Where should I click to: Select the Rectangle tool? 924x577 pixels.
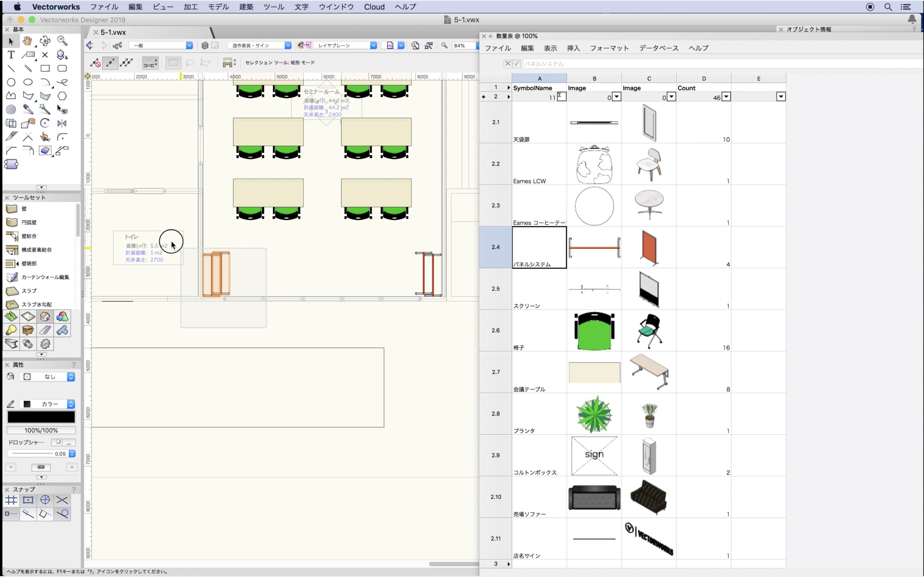[x=45, y=69]
